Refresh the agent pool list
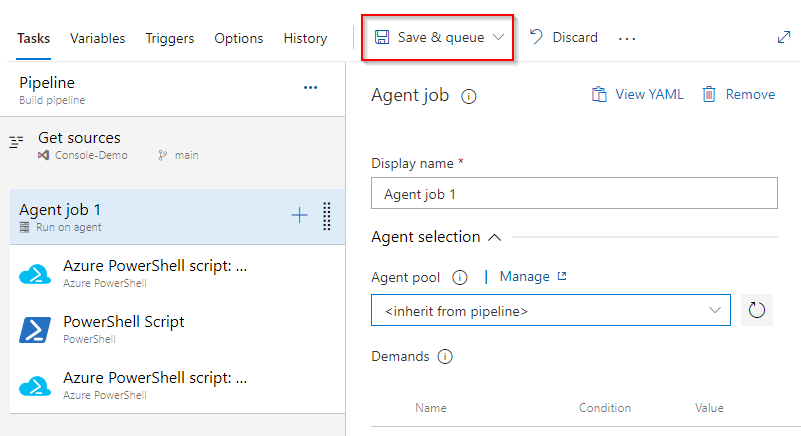 (x=756, y=311)
